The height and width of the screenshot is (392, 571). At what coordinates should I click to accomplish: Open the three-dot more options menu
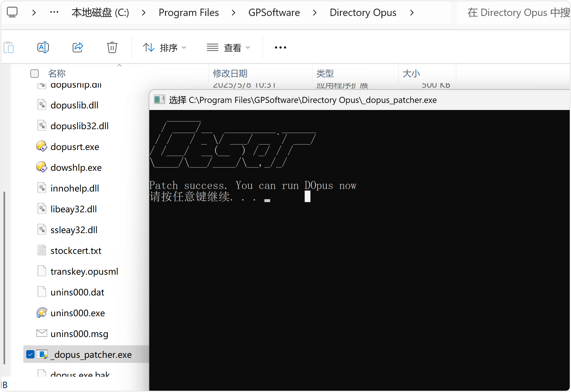pos(280,48)
